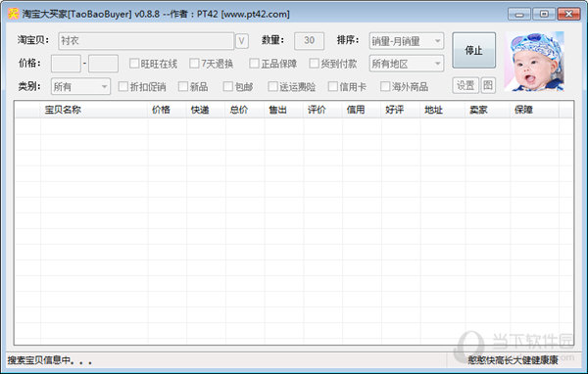Sort by 价格 column header
Image resolution: width=588 pixels, height=374 pixels.
pyautogui.click(x=168, y=110)
